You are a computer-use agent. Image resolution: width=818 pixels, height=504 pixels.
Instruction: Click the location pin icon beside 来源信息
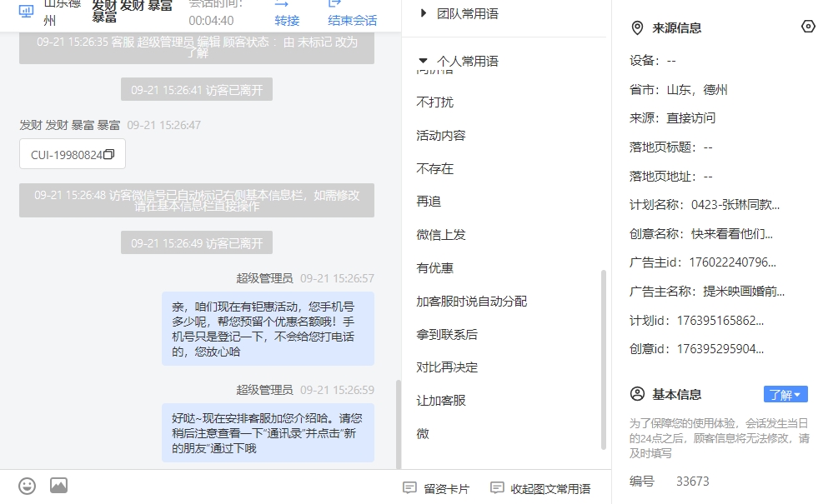point(637,27)
